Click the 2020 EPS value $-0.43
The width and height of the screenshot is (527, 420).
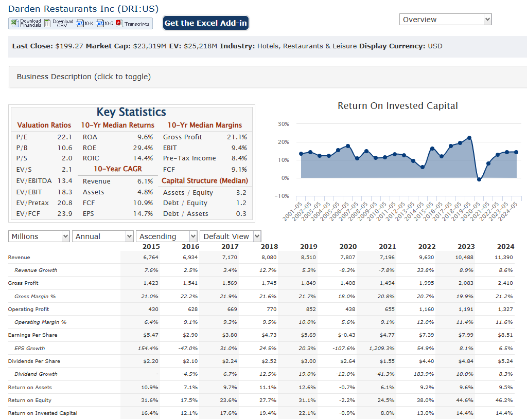pos(346,335)
